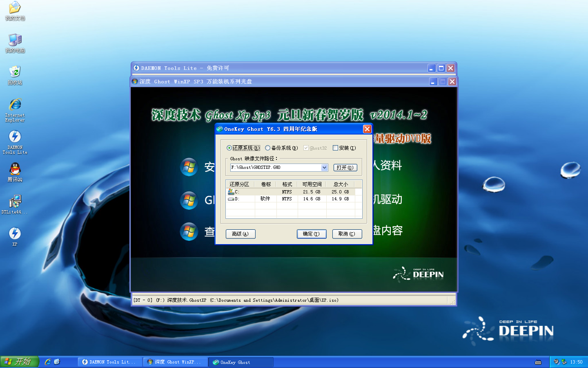Click the [DT - 0] virtual drive status entry

pos(236,300)
